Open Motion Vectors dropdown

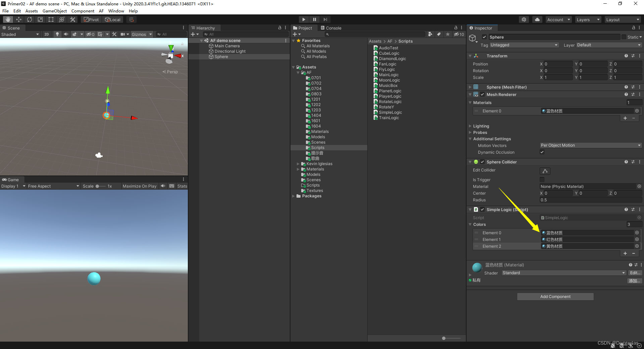point(591,145)
